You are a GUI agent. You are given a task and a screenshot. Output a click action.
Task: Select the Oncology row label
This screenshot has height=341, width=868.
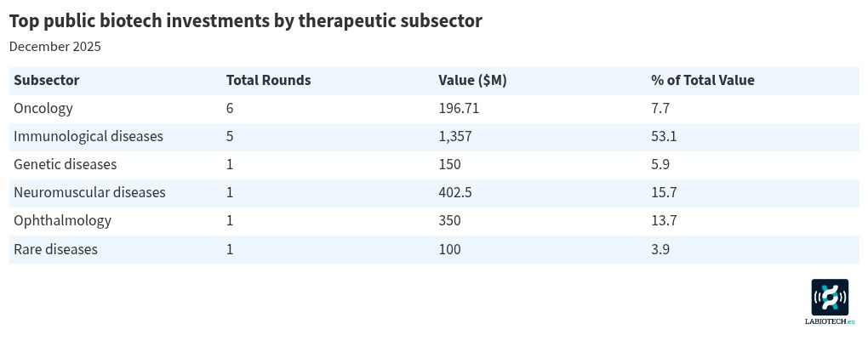43,109
